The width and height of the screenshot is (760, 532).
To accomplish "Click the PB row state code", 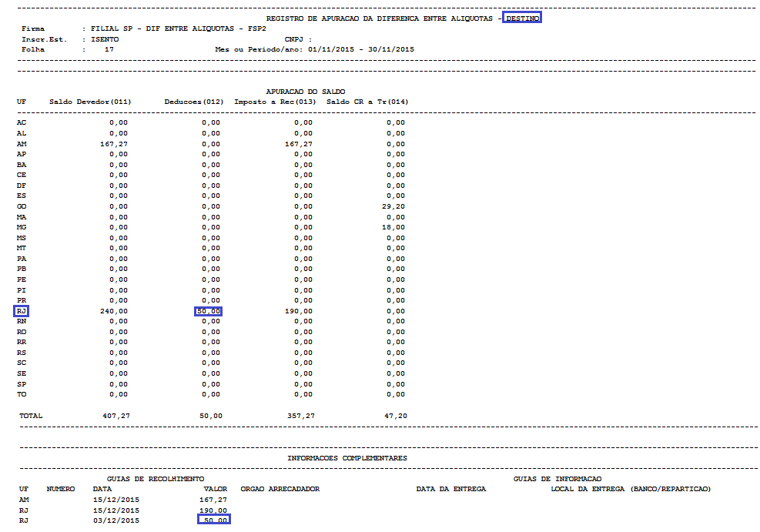I will tap(22, 269).
